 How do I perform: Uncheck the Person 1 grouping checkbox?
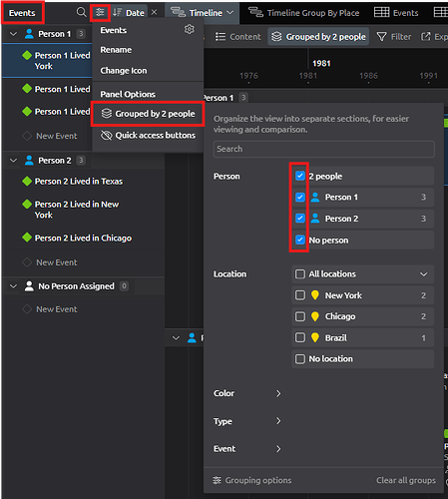tap(300, 197)
